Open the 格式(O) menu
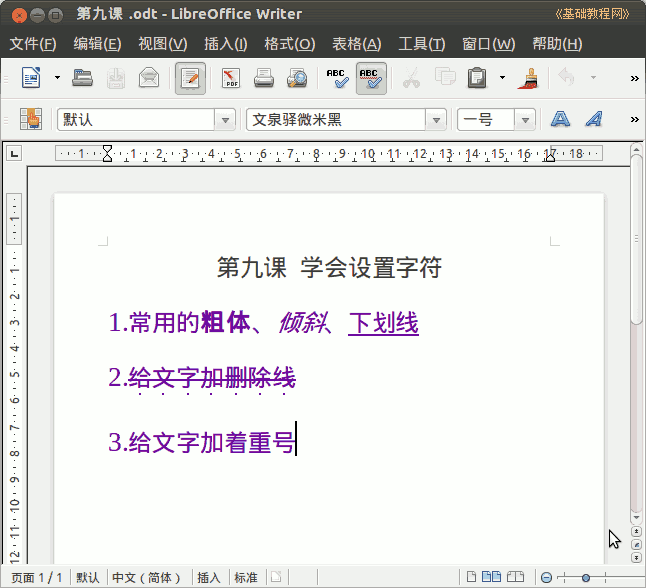 tap(290, 44)
